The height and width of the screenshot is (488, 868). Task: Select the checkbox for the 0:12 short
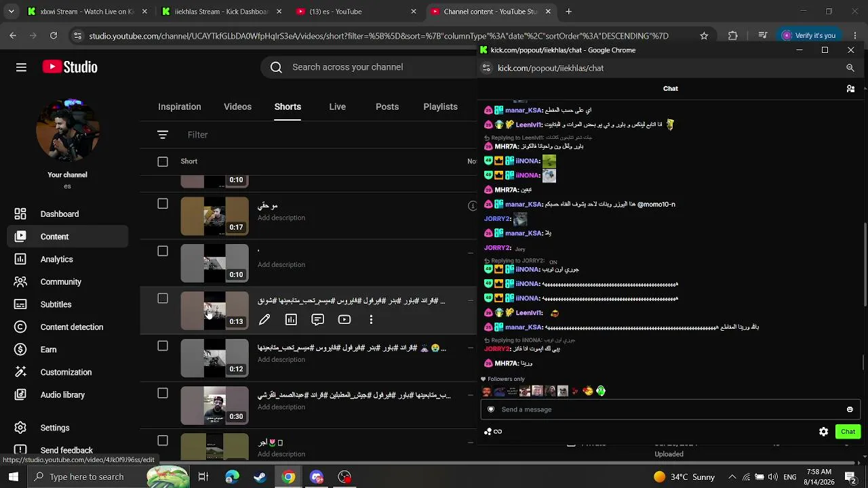click(163, 346)
